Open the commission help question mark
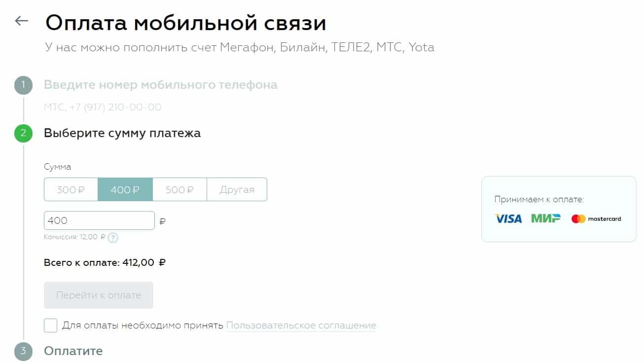The image size is (644, 362). tap(113, 238)
